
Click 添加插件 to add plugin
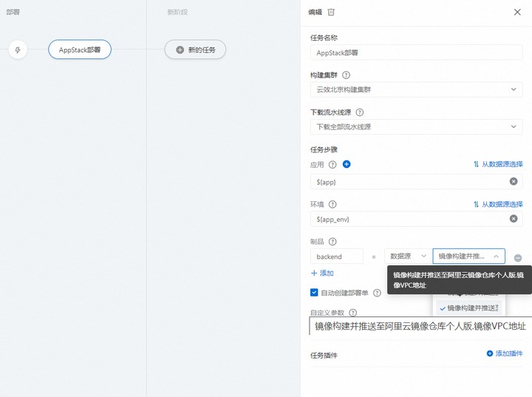click(x=505, y=353)
